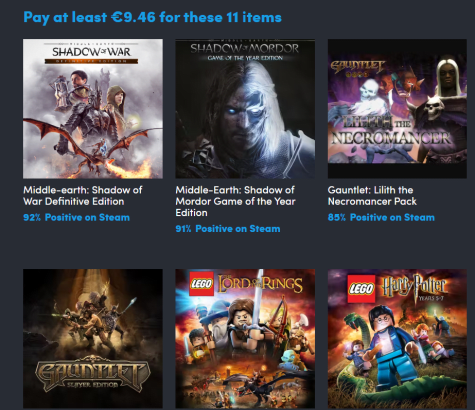475x410 pixels.
Task: Open the Gauntlet: Lilith the Necromancer Pack title
Action: point(372,196)
